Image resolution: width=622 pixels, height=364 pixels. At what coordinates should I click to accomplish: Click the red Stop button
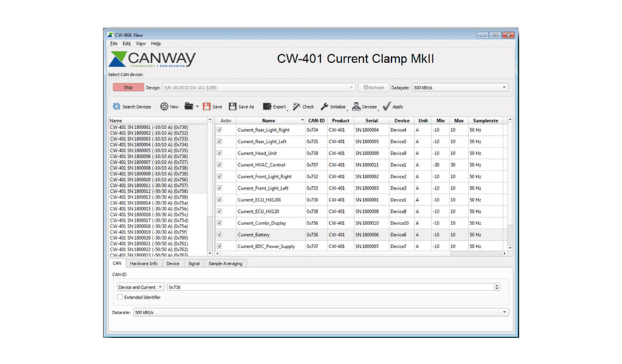coord(128,87)
